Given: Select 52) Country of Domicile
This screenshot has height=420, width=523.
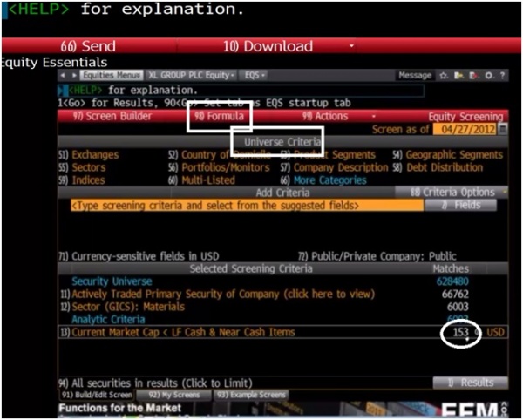Looking at the screenshot, I should tap(220, 155).
